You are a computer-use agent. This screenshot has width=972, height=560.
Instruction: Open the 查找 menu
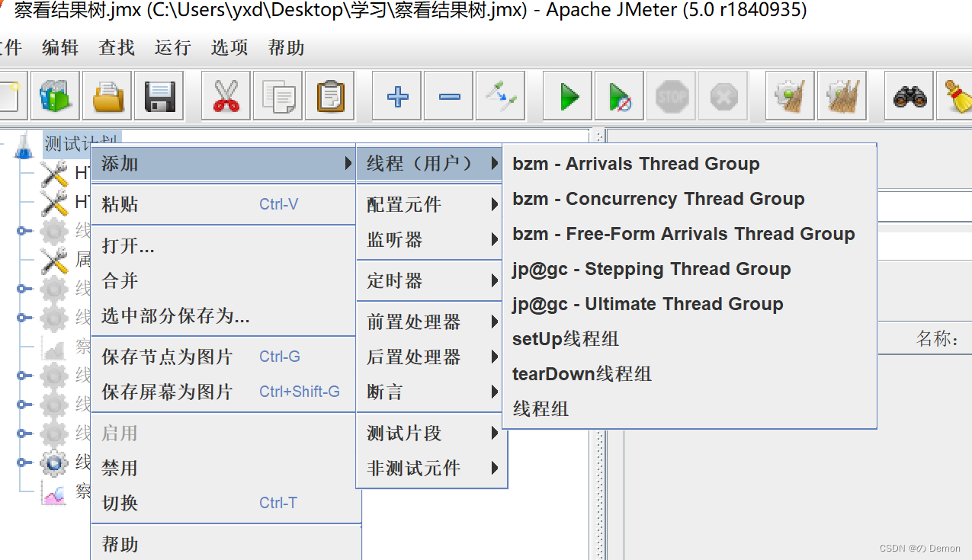point(117,47)
